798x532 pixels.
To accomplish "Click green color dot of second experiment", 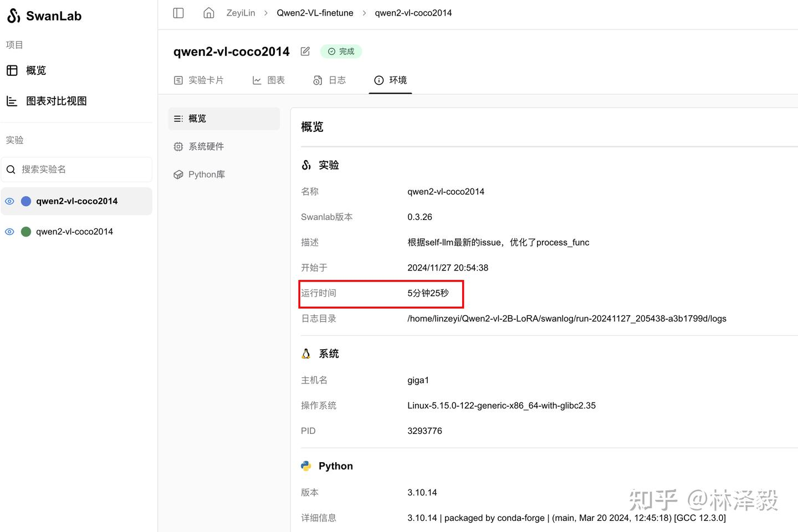I will point(26,232).
